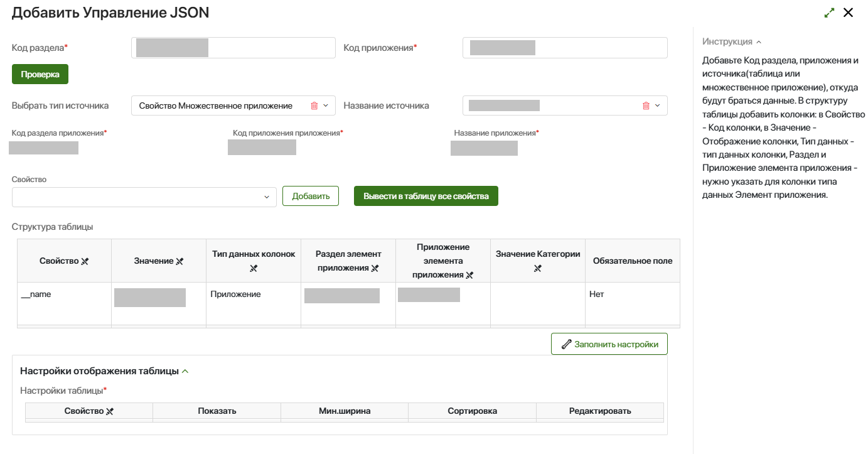Click the Показать column header
Image resolution: width=868 pixels, height=454 pixels.
[217, 411]
